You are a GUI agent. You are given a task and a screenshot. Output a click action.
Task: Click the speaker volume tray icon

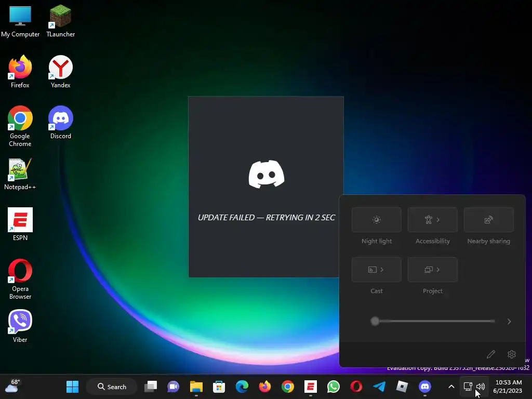(481, 387)
